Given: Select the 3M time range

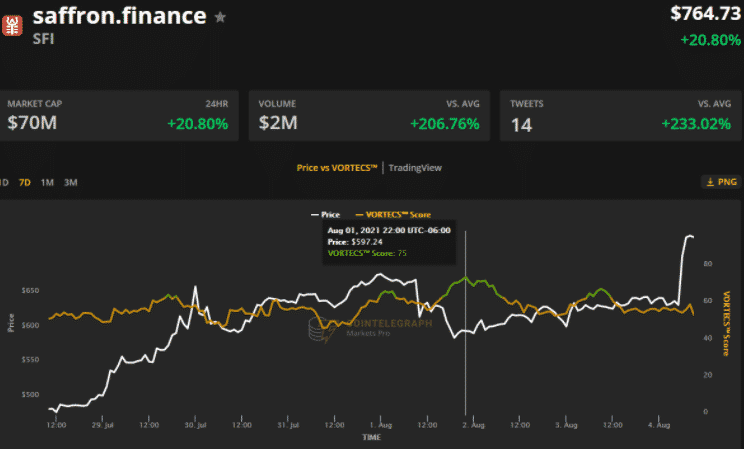Looking at the screenshot, I should tap(70, 182).
